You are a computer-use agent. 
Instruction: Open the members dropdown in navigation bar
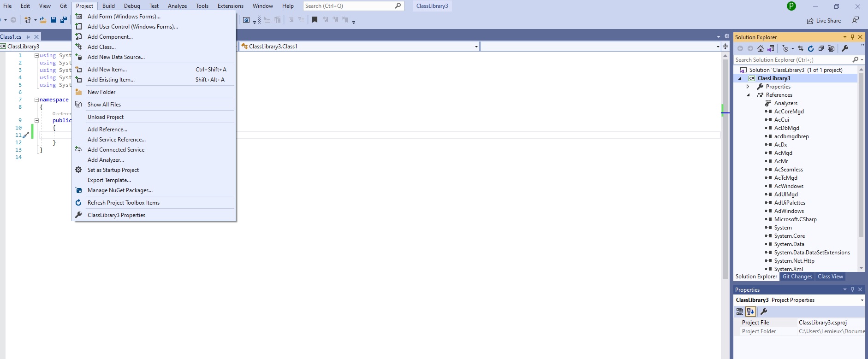pos(718,47)
